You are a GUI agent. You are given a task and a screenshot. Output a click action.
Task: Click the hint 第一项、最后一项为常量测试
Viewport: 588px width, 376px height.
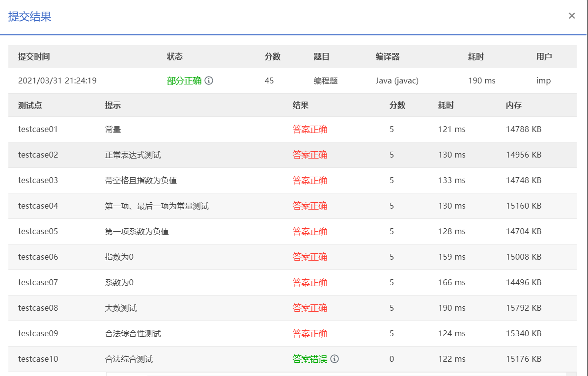[157, 206]
